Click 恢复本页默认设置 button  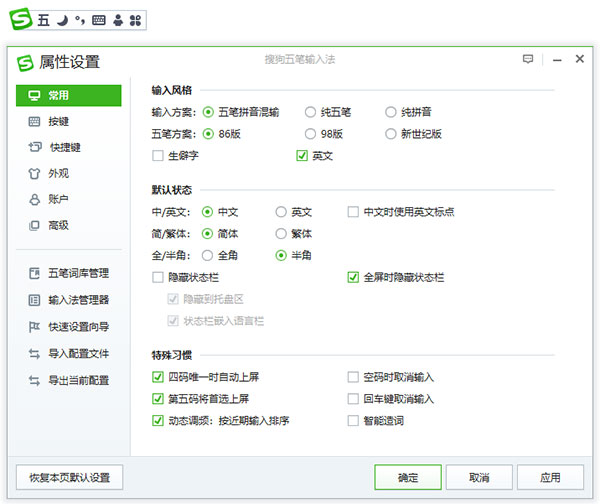tap(70, 478)
